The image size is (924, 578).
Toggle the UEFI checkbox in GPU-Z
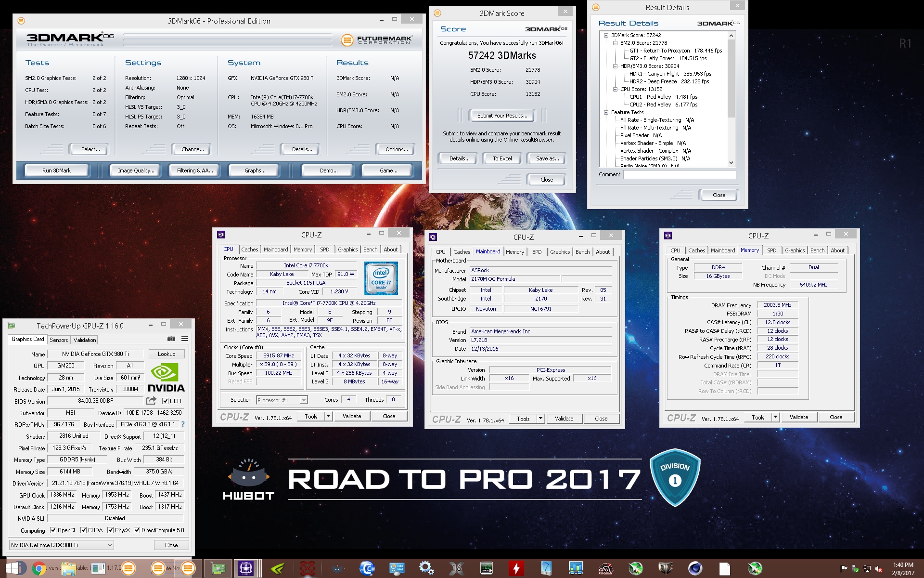point(165,401)
